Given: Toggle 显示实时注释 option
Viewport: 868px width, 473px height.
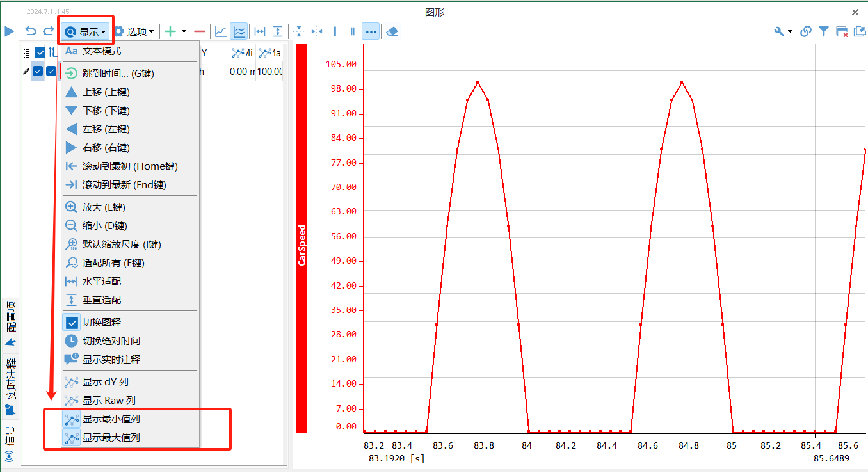Looking at the screenshot, I should click(130, 360).
